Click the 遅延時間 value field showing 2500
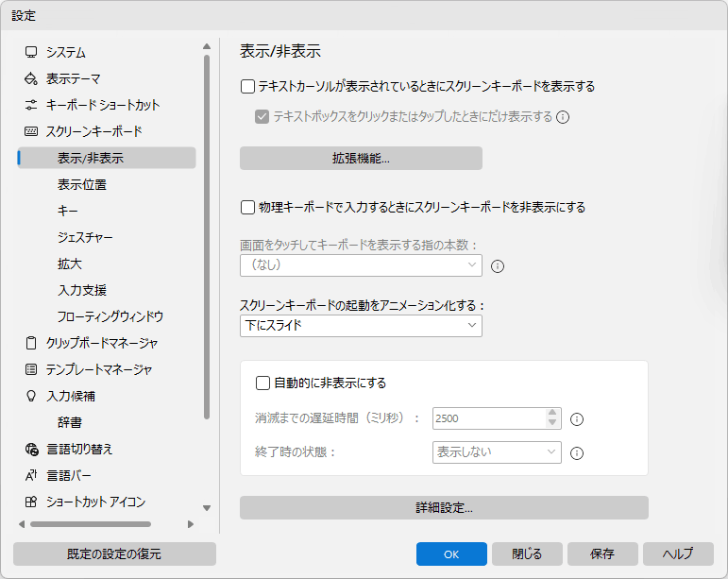728x579 pixels. pos(489,418)
